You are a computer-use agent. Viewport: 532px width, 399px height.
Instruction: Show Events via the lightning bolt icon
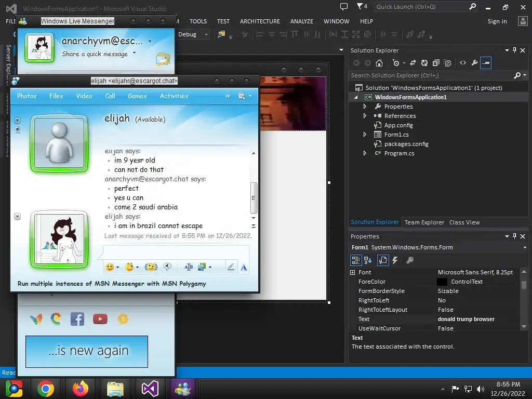click(395, 260)
